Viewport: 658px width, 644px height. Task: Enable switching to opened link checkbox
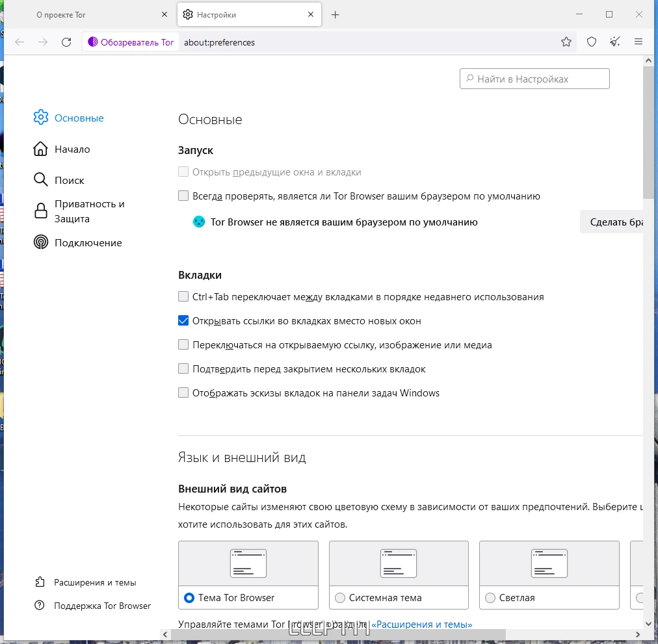(183, 345)
